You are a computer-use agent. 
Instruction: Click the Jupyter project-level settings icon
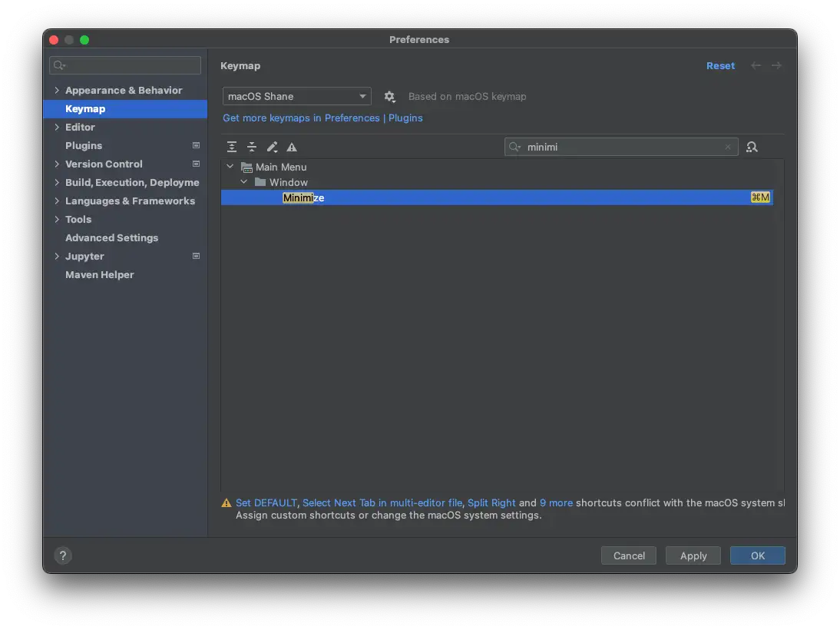pos(196,257)
